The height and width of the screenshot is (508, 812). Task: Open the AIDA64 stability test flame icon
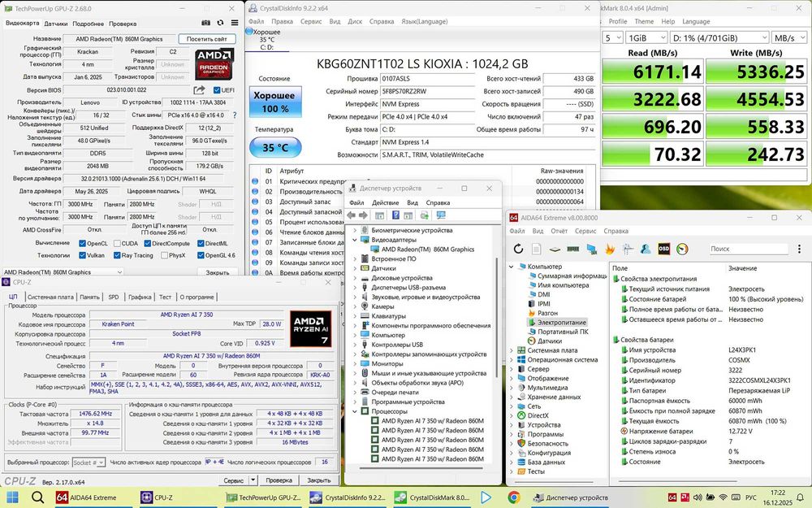point(610,249)
